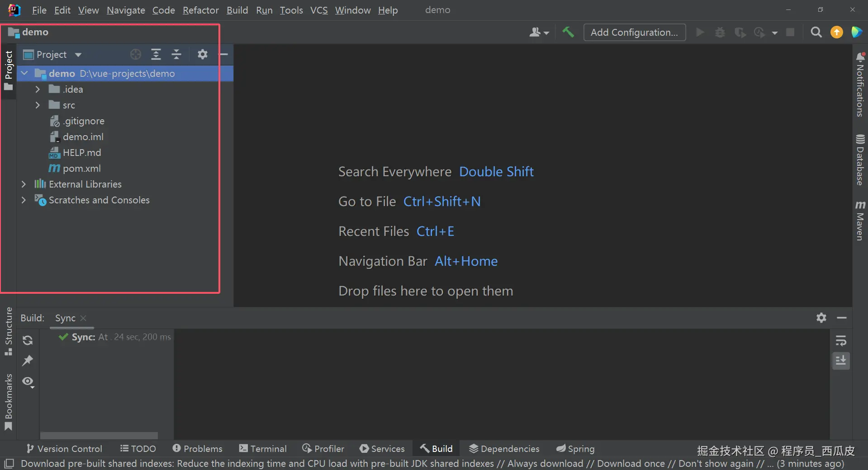Click the Run with Coverage icon
The height and width of the screenshot is (470, 868).
(x=740, y=32)
